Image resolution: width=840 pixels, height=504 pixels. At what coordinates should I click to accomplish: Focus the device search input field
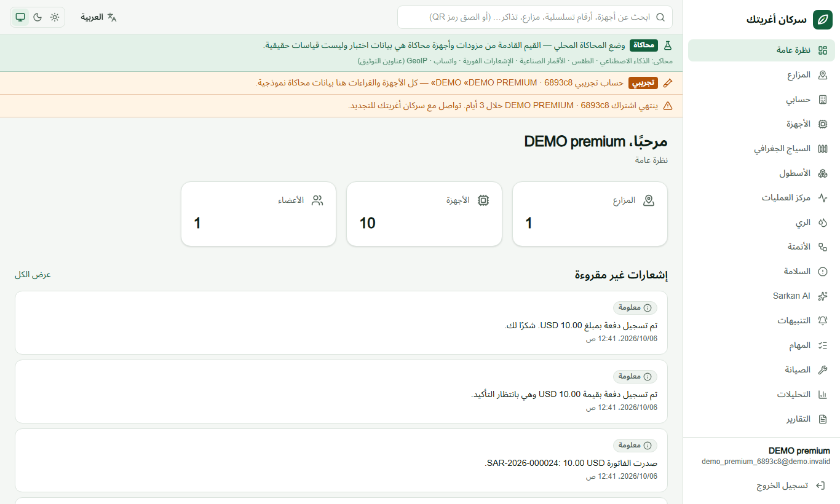535,17
